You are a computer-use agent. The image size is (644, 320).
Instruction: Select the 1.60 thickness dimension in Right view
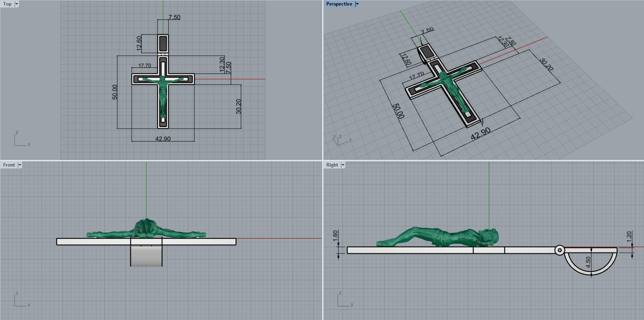pyautogui.click(x=335, y=236)
